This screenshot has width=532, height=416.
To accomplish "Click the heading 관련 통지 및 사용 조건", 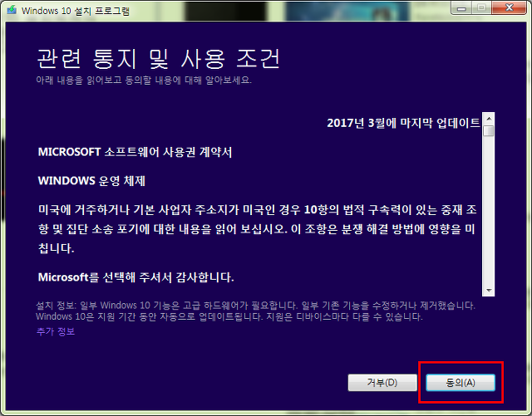I will click(159, 59).
